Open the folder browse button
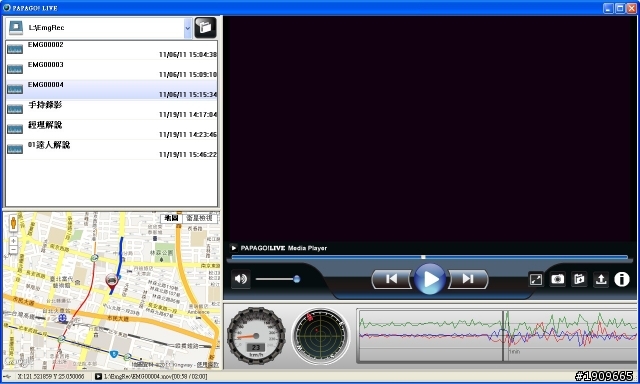This screenshot has height=384, width=640. (x=205, y=28)
